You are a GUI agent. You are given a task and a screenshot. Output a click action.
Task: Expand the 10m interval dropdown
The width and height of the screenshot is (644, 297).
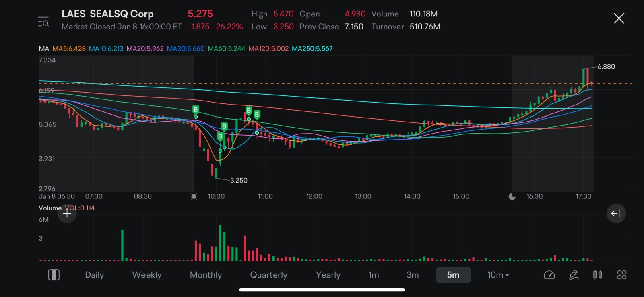coord(498,275)
